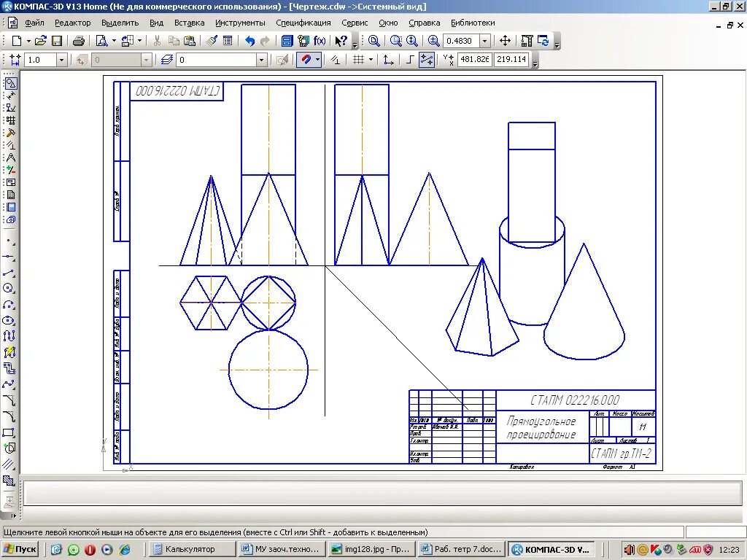
Task: Expand the New document arrow dropdown
Action: tap(28, 41)
